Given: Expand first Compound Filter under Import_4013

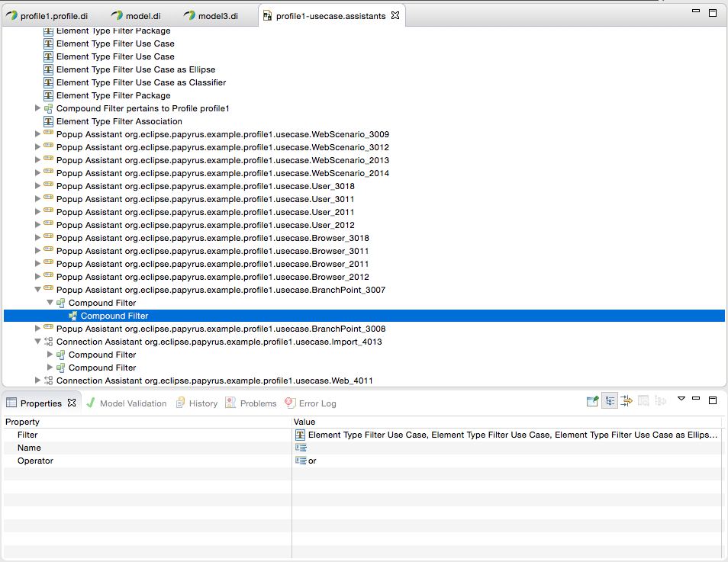Looking at the screenshot, I should pos(50,355).
